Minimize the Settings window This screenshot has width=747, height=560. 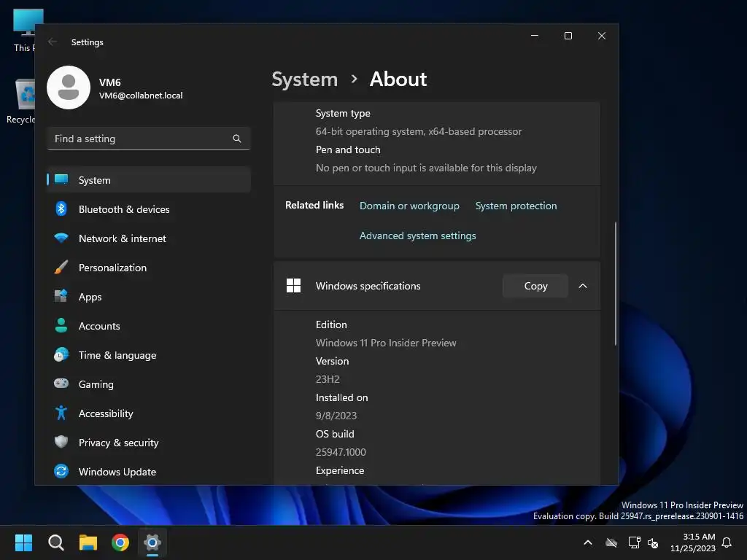click(535, 36)
